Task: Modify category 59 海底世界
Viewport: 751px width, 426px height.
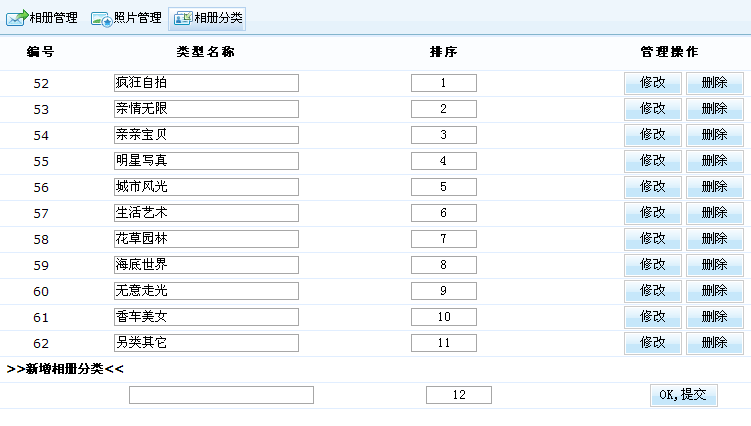Action: click(652, 265)
